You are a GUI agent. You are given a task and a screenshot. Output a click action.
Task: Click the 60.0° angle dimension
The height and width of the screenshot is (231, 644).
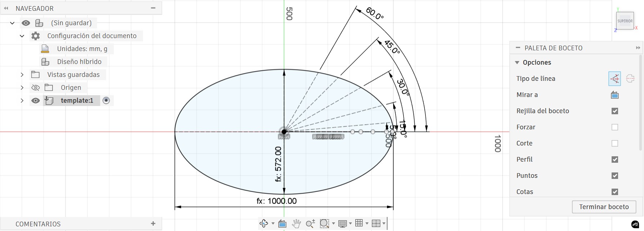coord(375,13)
